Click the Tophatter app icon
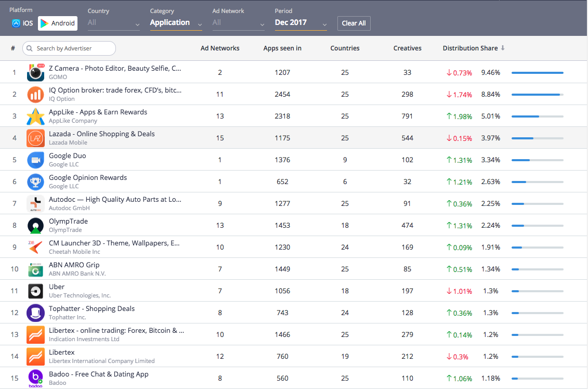This screenshot has height=389, width=588. pos(36,313)
